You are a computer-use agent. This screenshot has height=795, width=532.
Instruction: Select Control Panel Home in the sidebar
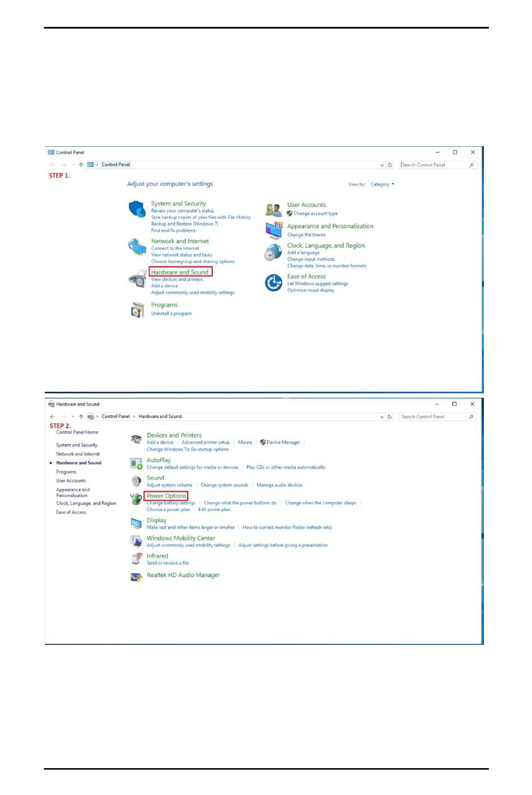[77, 433]
